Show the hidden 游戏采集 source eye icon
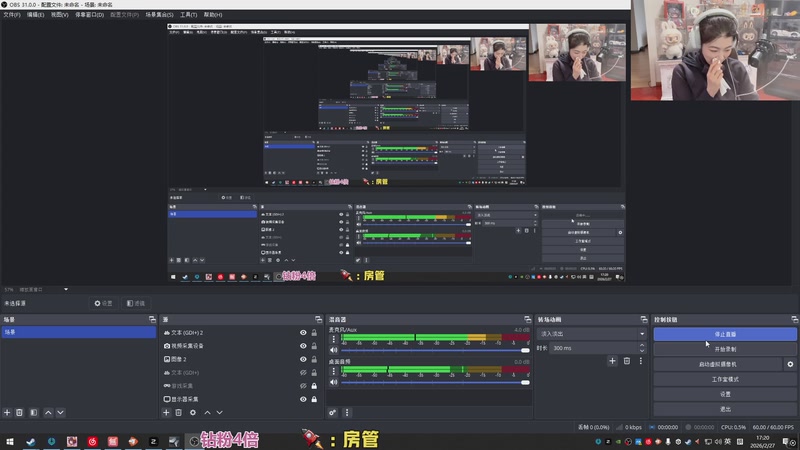Viewport: 800px width, 450px height. tap(303, 386)
